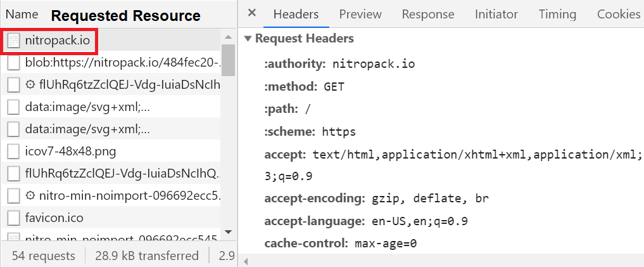Switch to the Initiator tab

(496, 15)
